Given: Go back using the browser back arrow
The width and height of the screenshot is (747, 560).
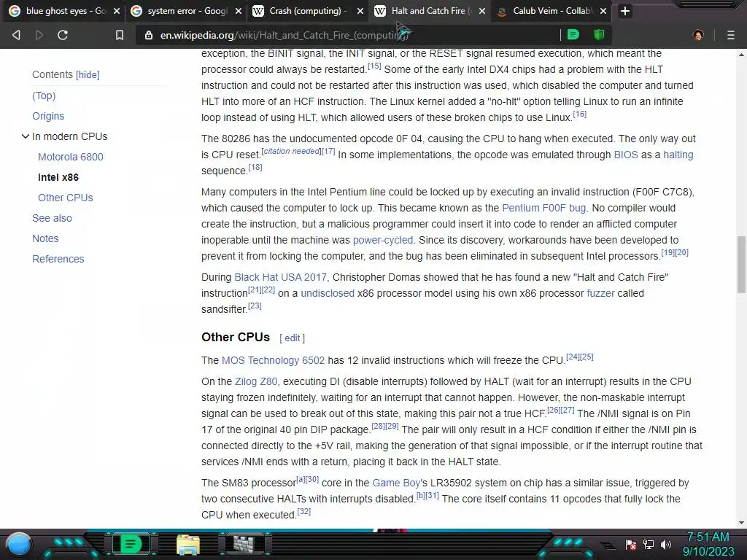Looking at the screenshot, I should (16, 35).
